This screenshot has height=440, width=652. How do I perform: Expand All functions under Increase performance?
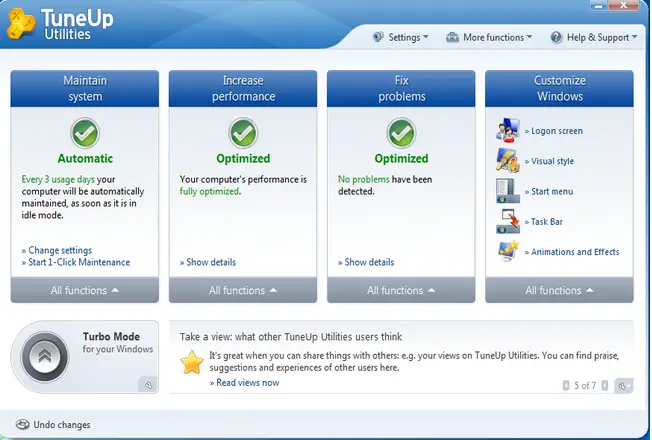pos(243,290)
